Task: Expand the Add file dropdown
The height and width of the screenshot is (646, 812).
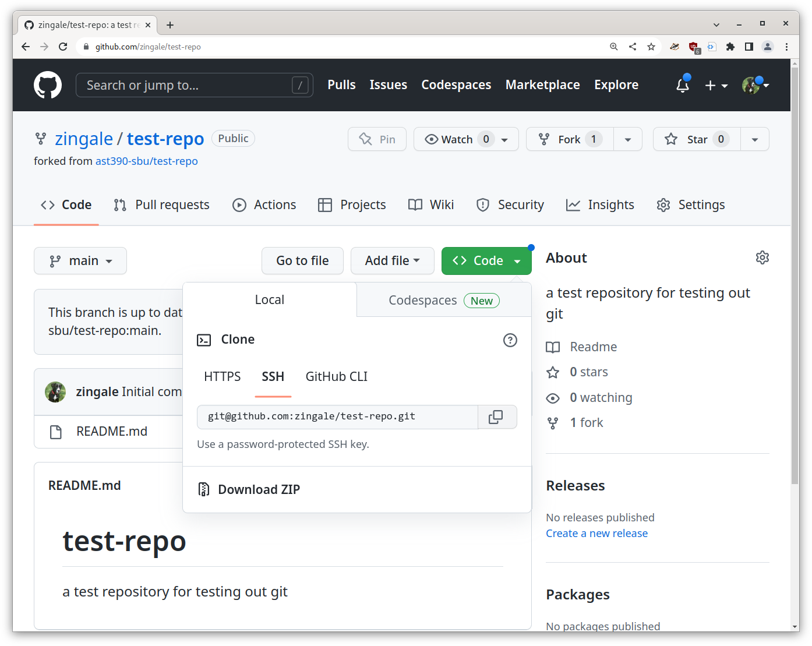Action: coord(392,260)
